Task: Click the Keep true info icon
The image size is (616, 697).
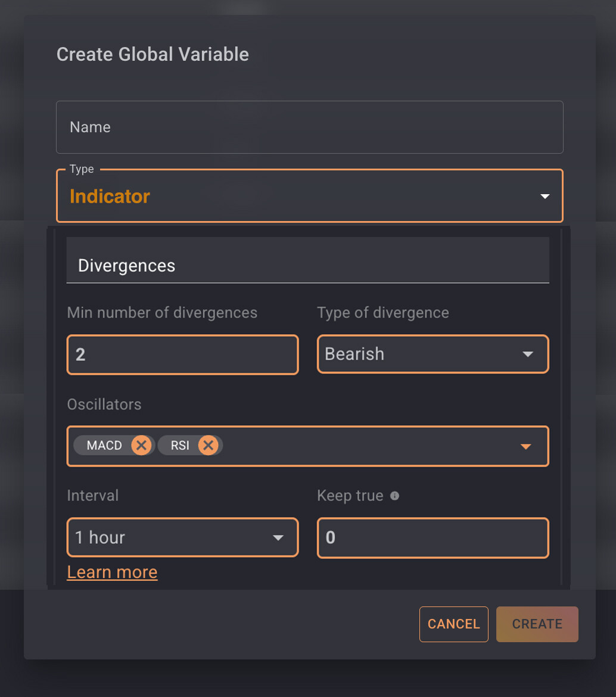Action: click(x=394, y=496)
